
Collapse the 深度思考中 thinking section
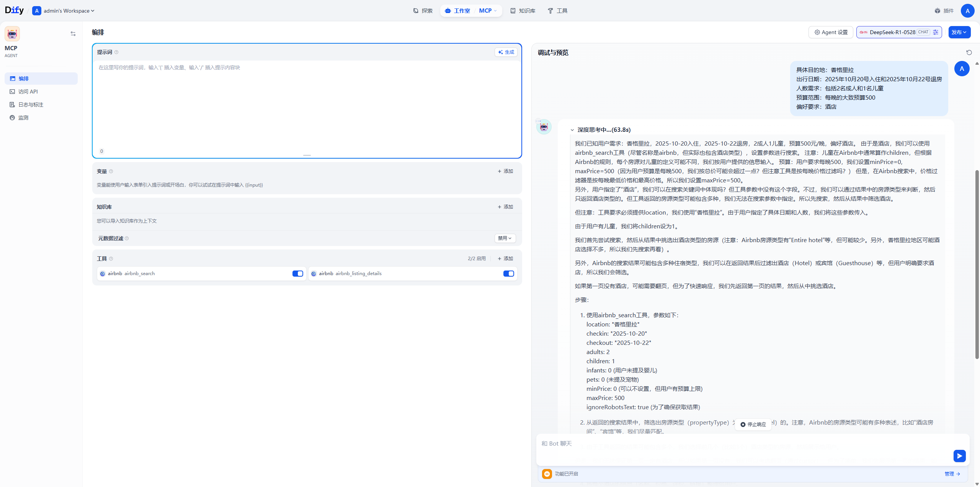click(x=572, y=130)
